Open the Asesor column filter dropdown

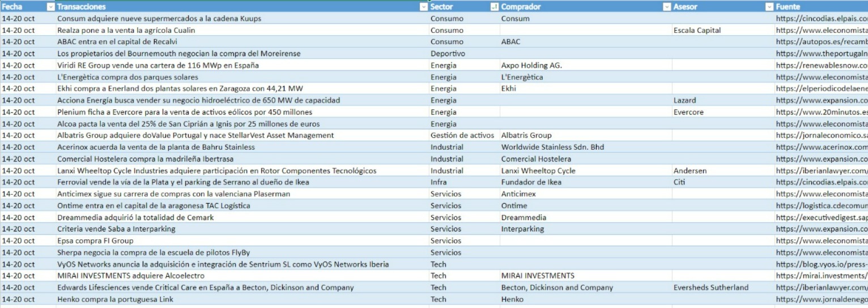(769, 7)
